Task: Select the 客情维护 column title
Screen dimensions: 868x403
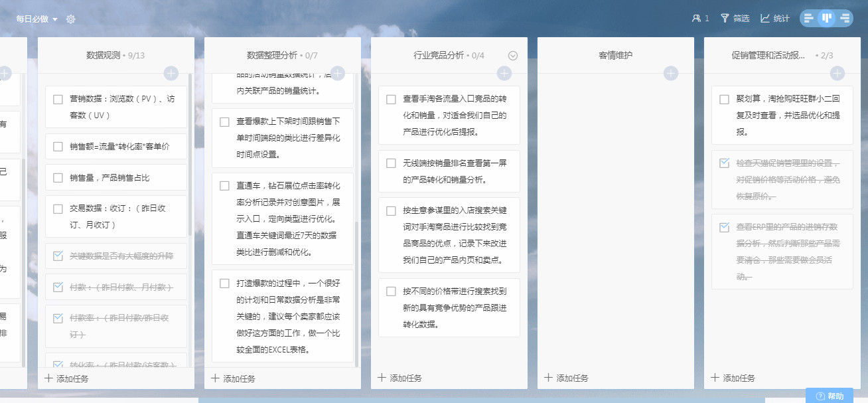Action: (x=615, y=55)
